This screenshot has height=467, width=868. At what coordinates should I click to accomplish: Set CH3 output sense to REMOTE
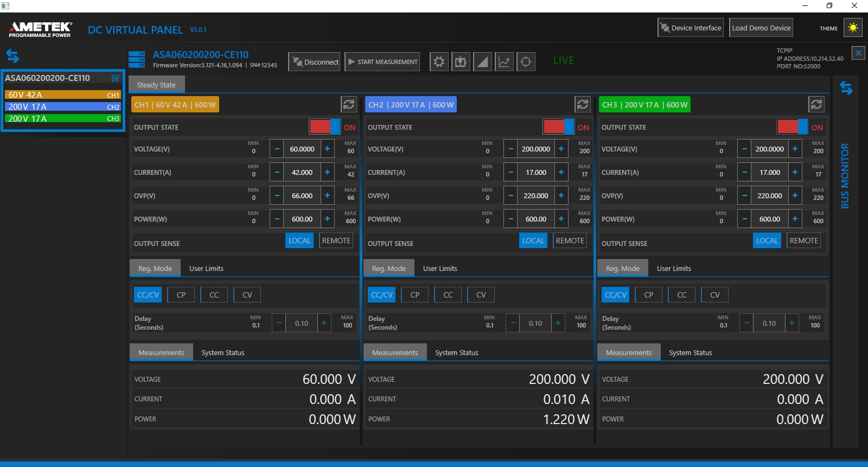click(x=804, y=241)
